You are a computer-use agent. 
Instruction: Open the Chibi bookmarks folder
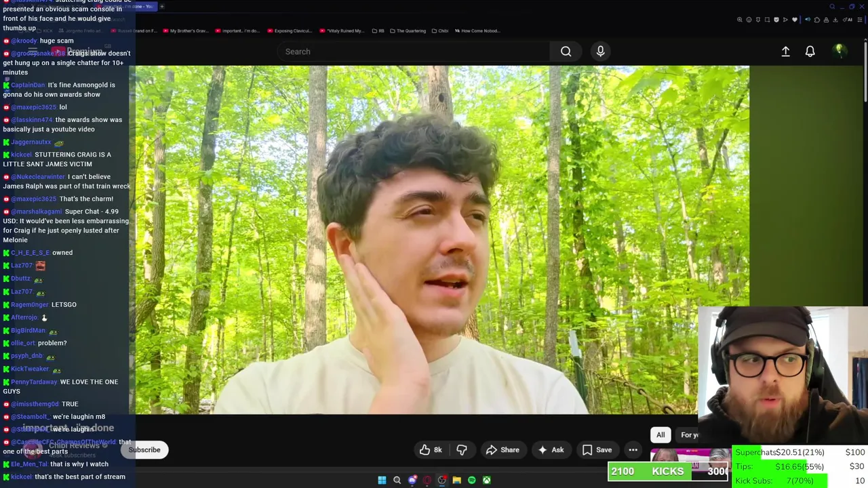[x=439, y=30]
